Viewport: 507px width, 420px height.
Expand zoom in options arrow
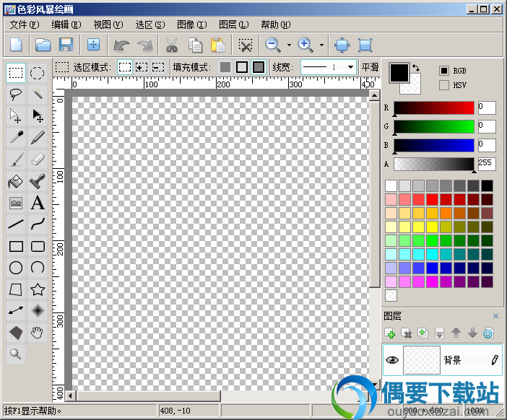coord(321,45)
